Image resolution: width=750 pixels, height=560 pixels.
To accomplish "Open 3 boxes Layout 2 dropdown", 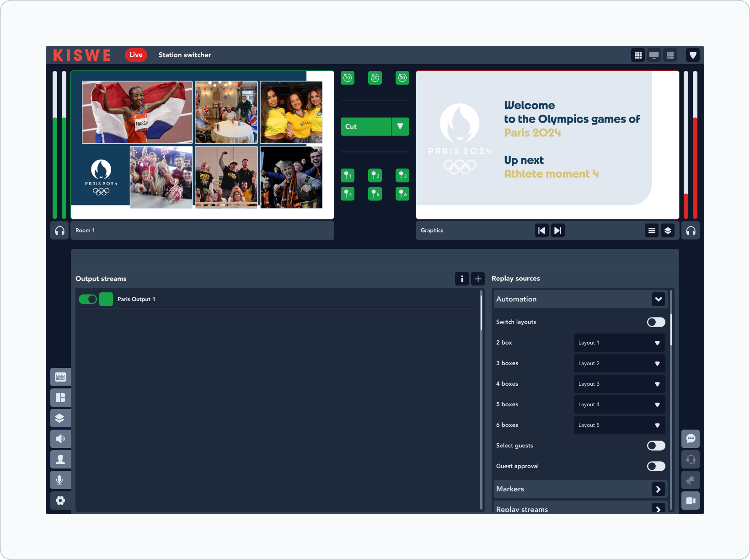I will click(x=620, y=363).
